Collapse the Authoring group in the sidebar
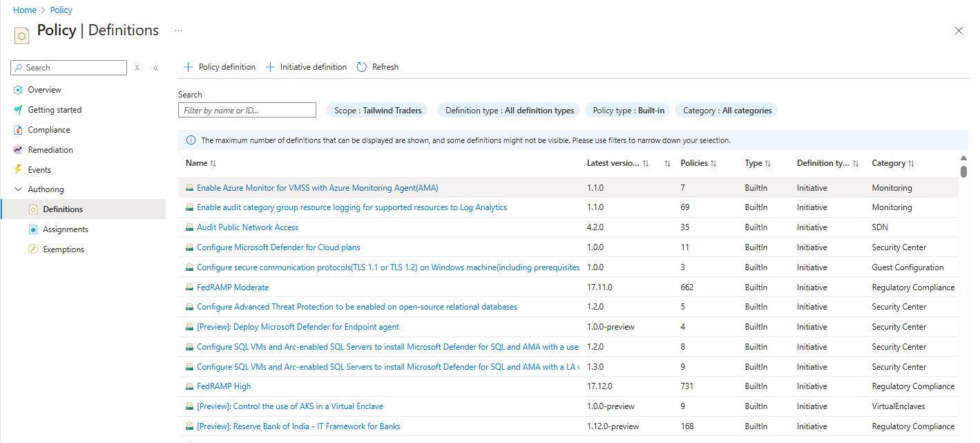 tap(19, 189)
